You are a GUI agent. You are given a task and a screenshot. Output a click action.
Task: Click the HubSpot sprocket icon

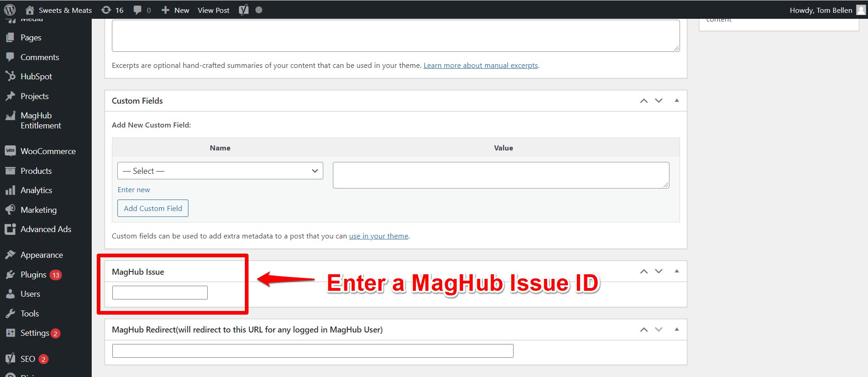[x=10, y=76]
